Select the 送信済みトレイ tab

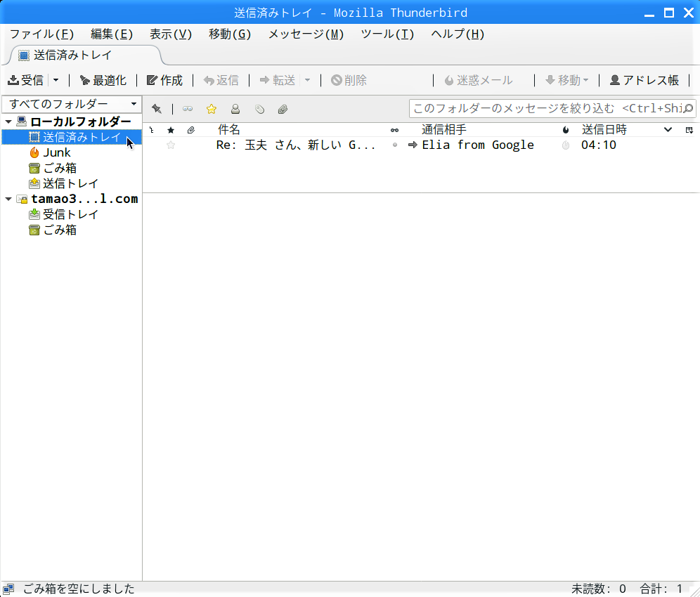(x=85, y=55)
